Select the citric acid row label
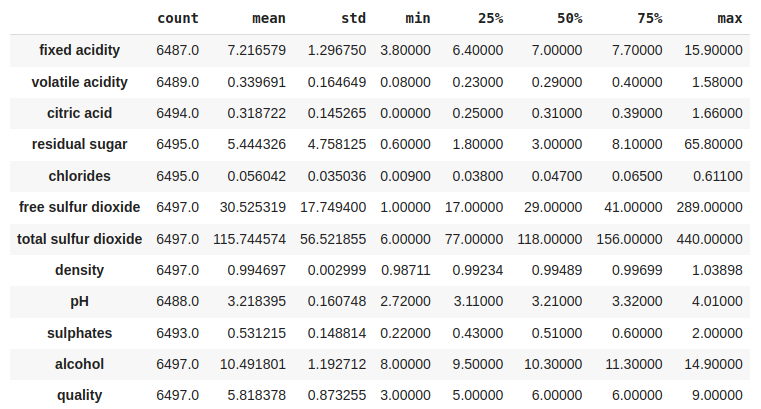This screenshot has height=409, width=761. click(x=80, y=113)
